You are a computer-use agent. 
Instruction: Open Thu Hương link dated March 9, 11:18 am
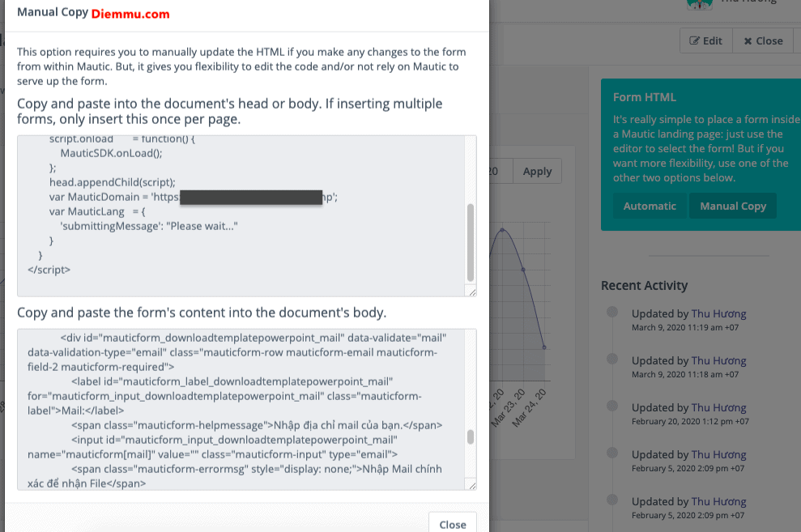click(718, 360)
